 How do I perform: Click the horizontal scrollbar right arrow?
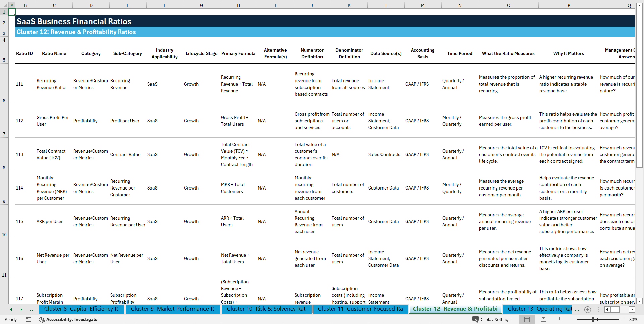(x=632, y=309)
